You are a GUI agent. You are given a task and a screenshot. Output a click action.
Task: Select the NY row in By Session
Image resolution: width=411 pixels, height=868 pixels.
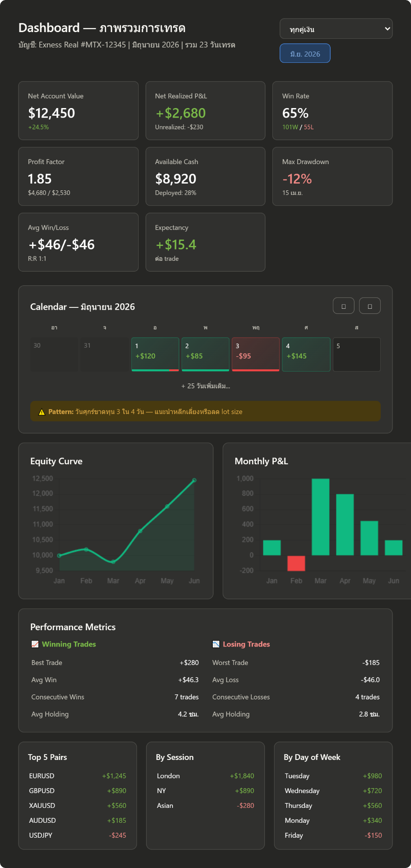pos(205,791)
